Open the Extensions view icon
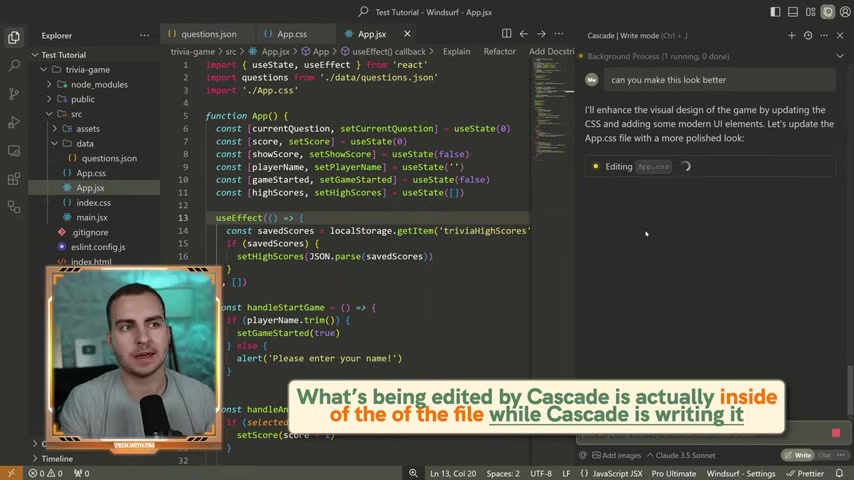This screenshot has width=854, height=480. click(14, 179)
